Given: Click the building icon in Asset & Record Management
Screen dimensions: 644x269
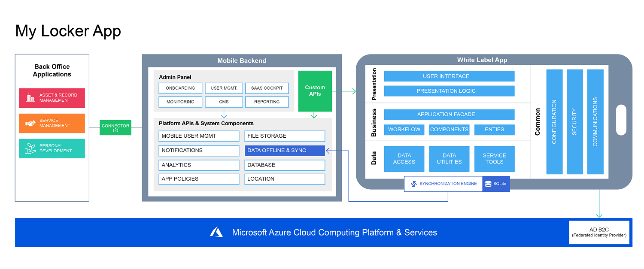Looking at the screenshot, I should pyautogui.click(x=30, y=98).
